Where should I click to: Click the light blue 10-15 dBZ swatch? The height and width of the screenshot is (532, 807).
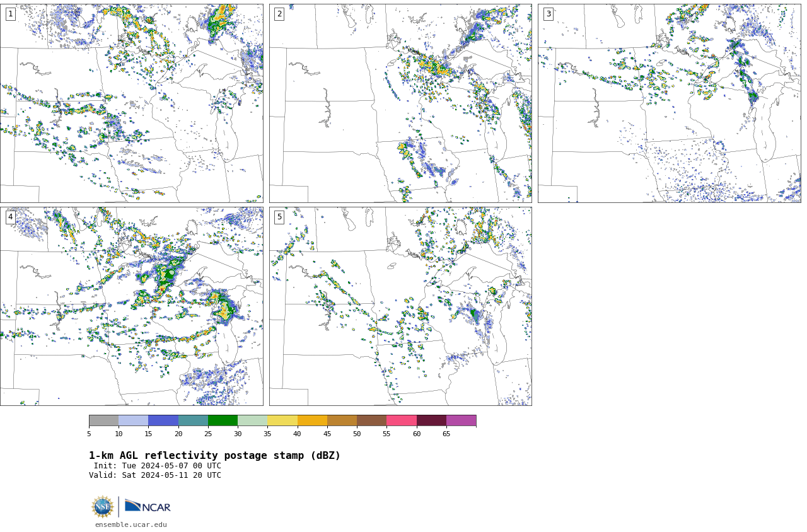point(133,420)
